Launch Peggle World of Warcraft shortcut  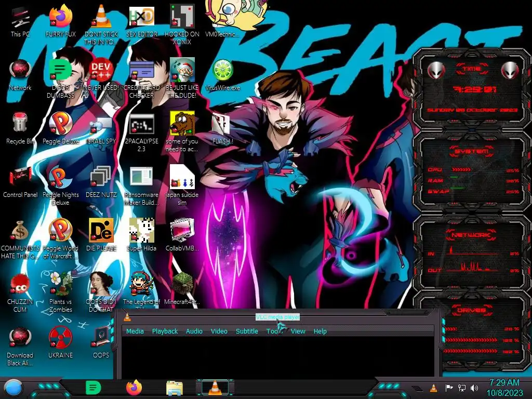point(60,239)
